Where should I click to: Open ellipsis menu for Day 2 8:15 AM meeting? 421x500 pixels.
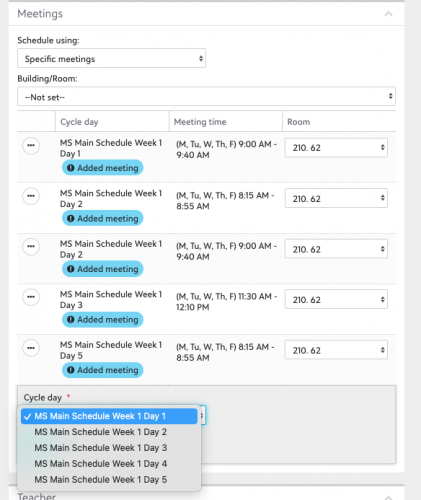(31, 196)
